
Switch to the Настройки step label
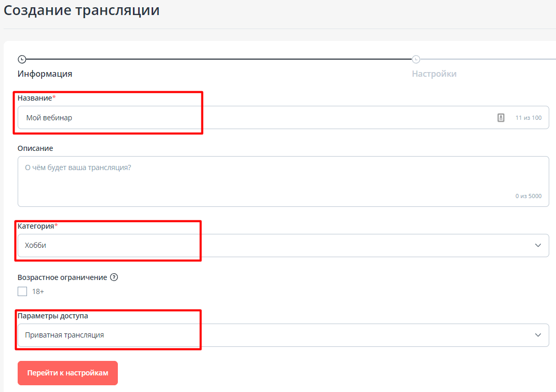click(434, 74)
